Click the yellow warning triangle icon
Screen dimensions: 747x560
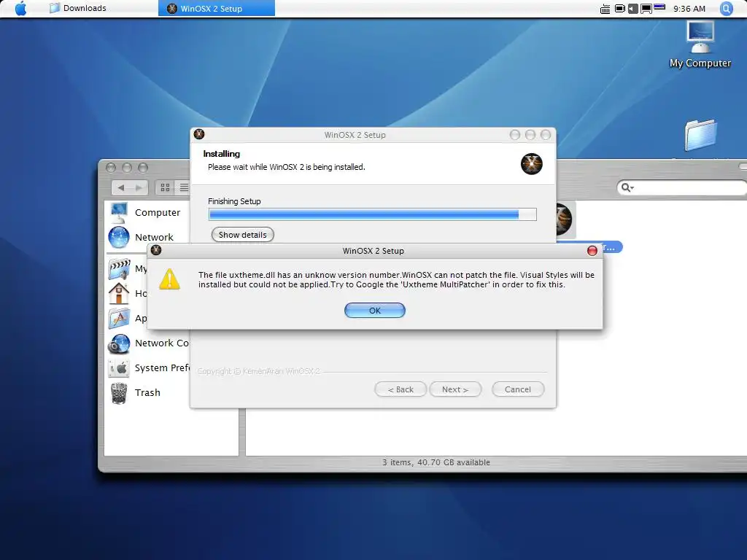169,279
